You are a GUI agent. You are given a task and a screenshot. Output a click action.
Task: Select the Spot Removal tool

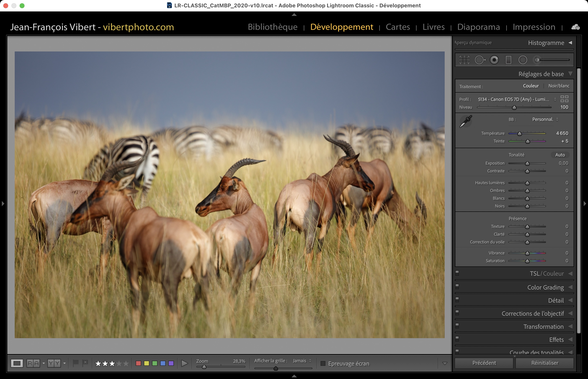click(480, 60)
